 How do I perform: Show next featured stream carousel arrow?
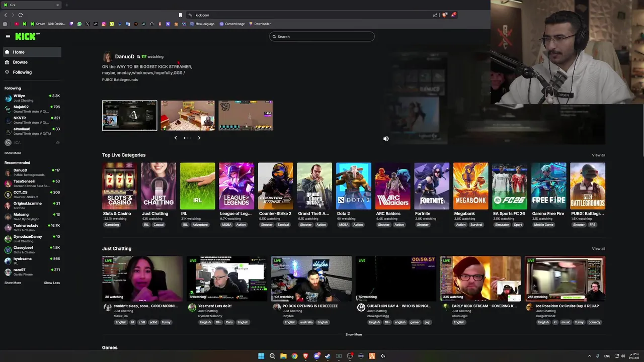[199, 138]
